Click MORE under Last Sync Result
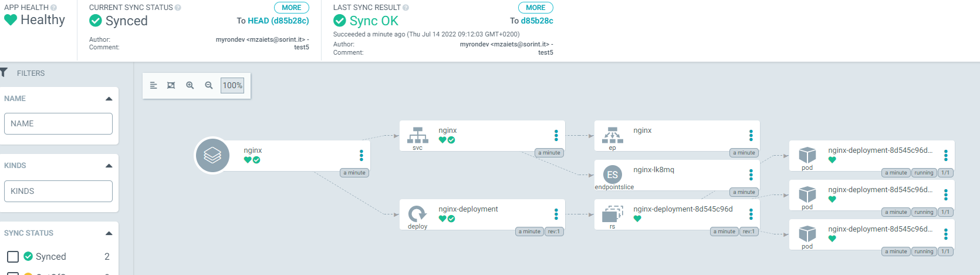980x275 pixels. tap(536, 8)
